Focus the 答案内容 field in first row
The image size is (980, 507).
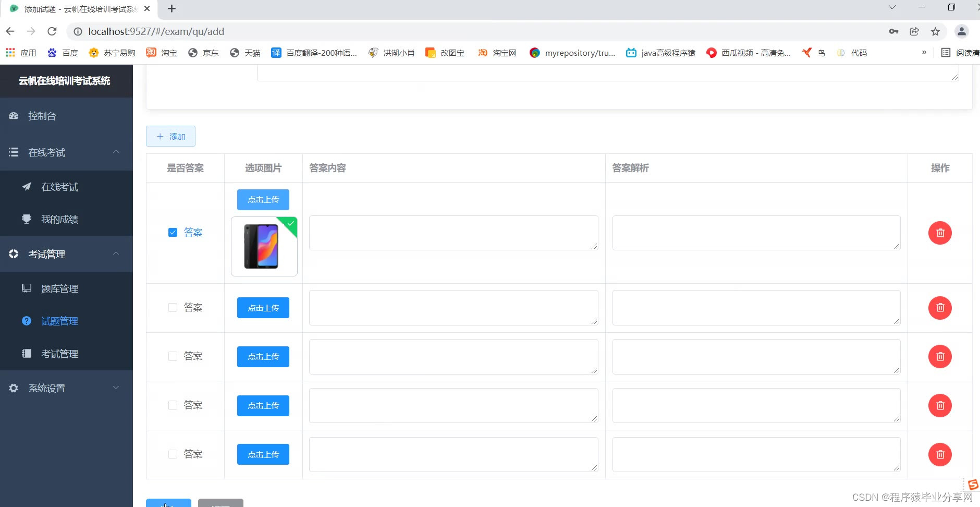coord(454,233)
